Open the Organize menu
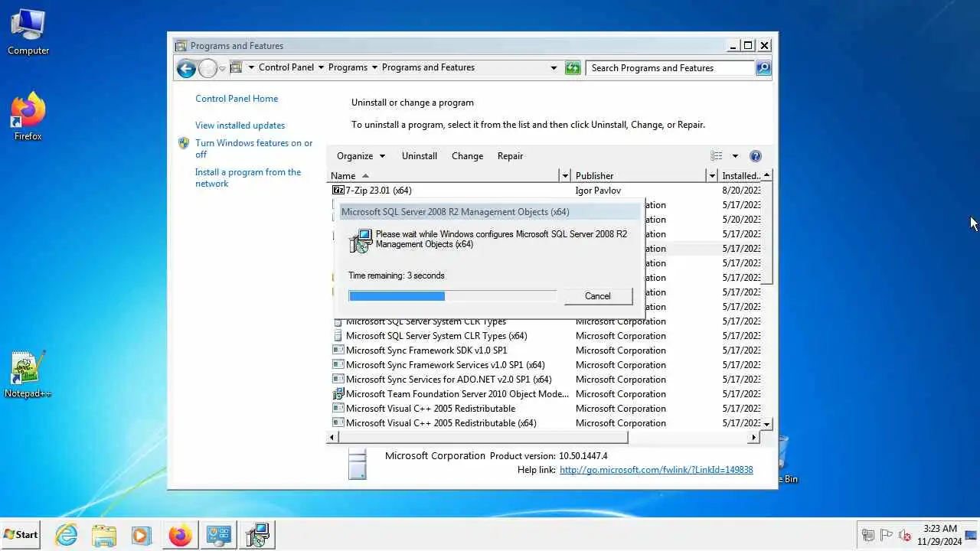 [361, 156]
